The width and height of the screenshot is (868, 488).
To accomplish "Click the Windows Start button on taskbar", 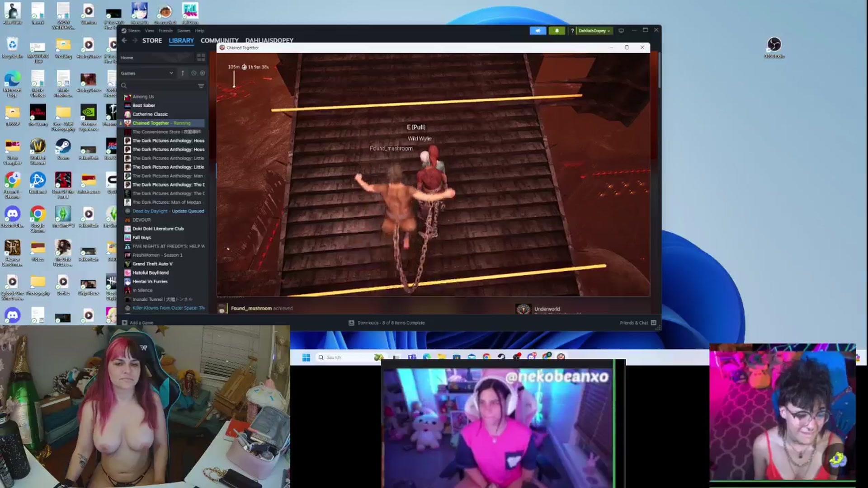I will 306,357.
